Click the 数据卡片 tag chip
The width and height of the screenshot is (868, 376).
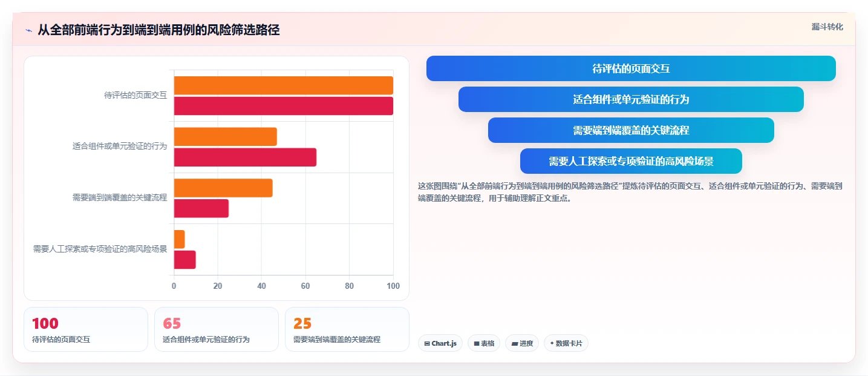[x=566, y=343]
